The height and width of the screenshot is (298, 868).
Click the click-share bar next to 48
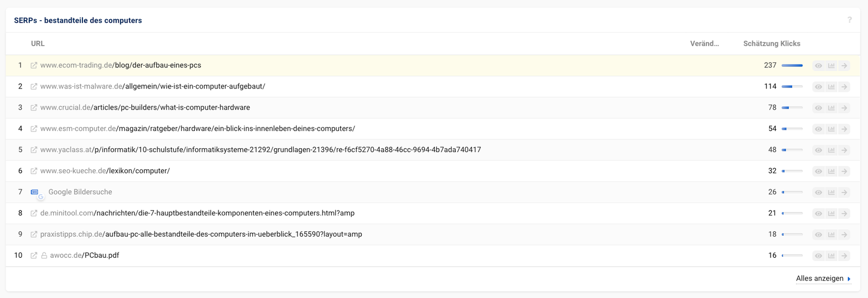[792, 150]
